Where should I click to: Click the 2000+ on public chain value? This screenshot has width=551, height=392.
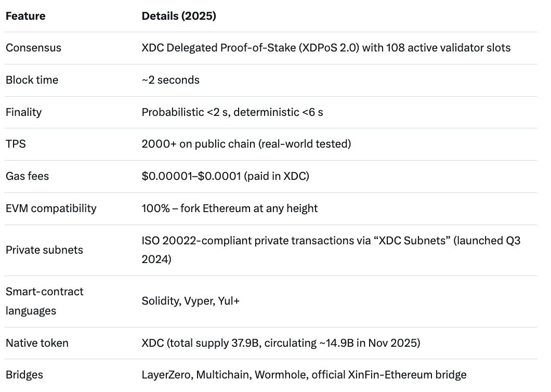pyautogui.click(x=246, y=144)
